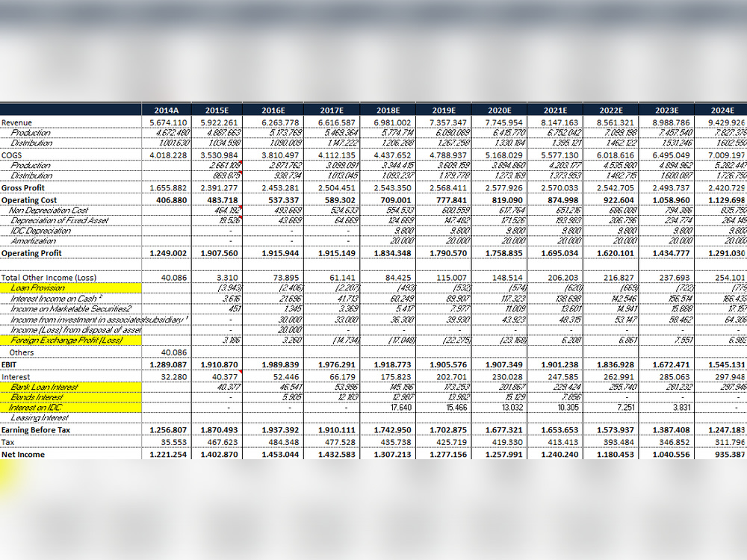Viewport: 747px width, 560px height.
Task: Select the 2016E column header
Action: coord(273,110)
